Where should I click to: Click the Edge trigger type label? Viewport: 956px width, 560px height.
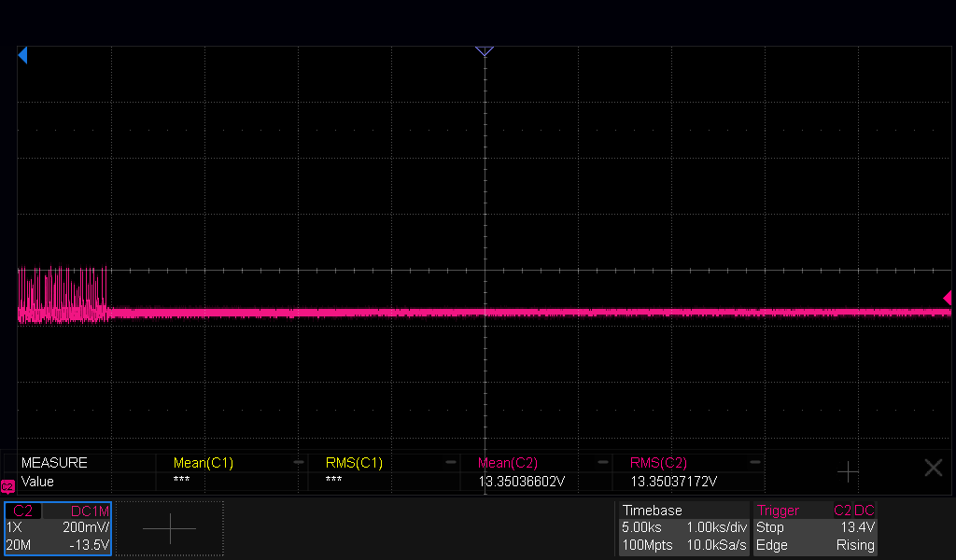tap(772, 545)
